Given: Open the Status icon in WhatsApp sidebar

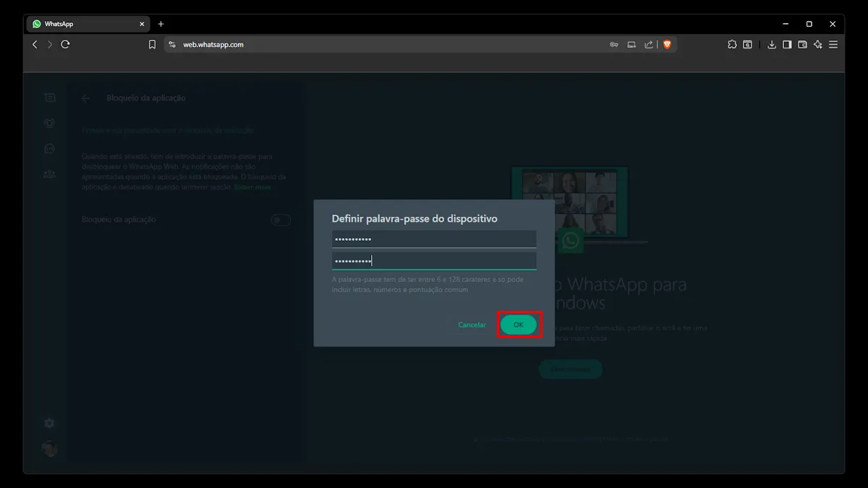Looking at the screenshot, I should coord(49,123).
